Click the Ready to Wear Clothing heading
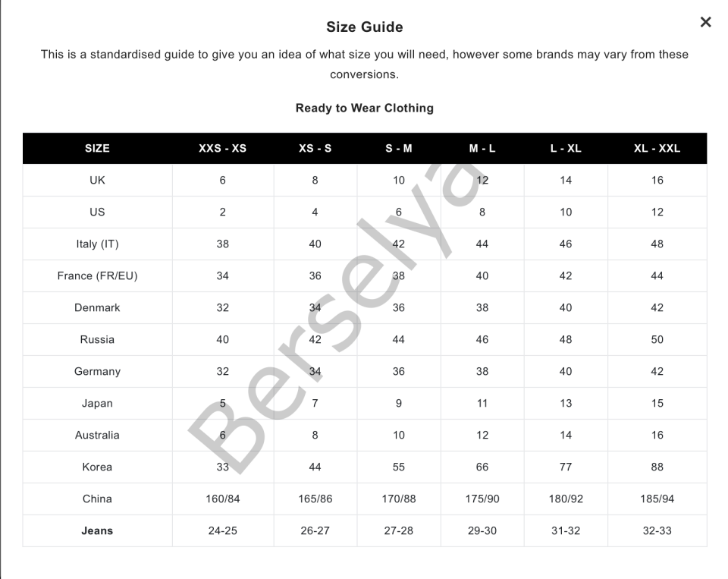Viewport: 728px width, 579px height. 365,108
